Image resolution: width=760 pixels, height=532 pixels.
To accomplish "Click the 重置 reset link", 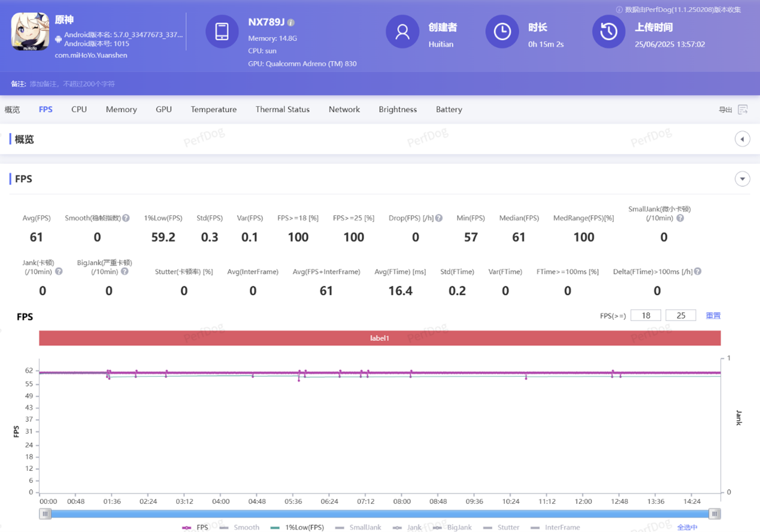I will coord(713,316).
